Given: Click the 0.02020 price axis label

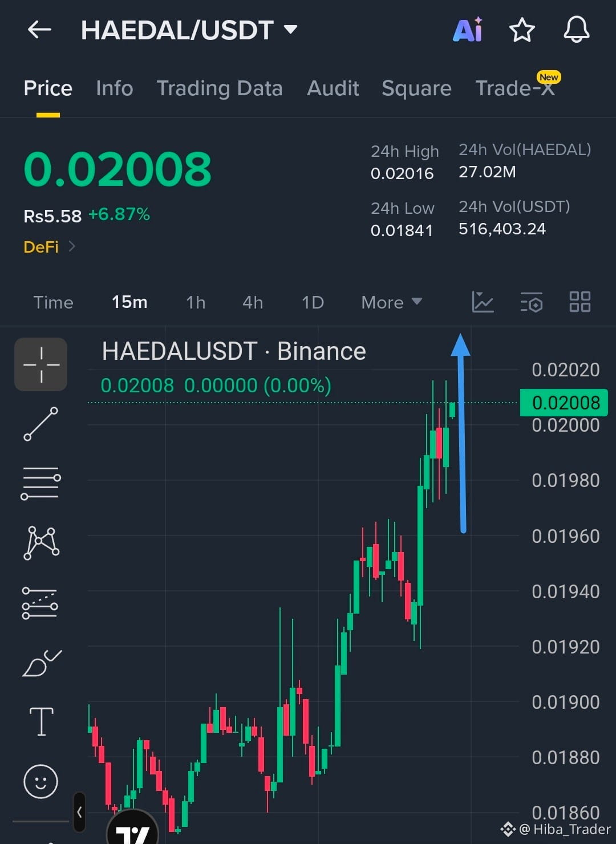Looking at the screenshot, I should [x=565, y=370].
